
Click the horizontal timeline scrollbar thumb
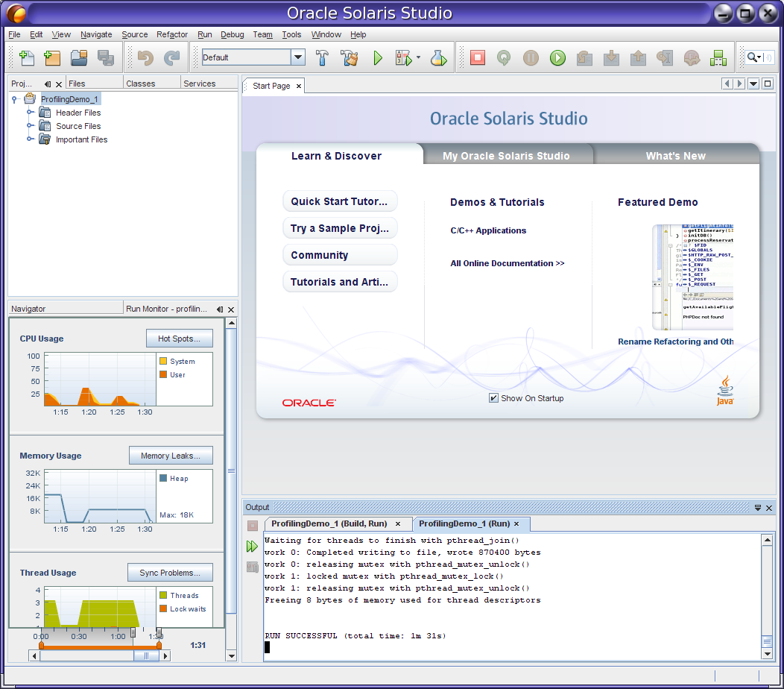(147, 655)
